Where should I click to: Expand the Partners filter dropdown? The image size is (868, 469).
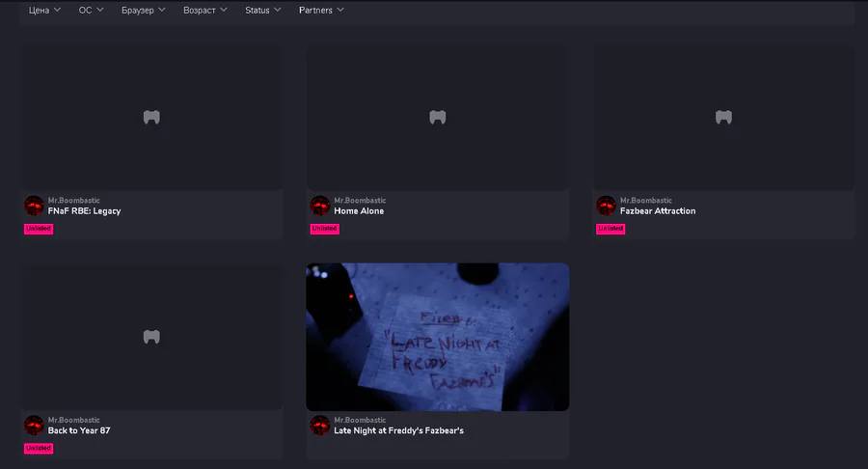pos(321,10)
